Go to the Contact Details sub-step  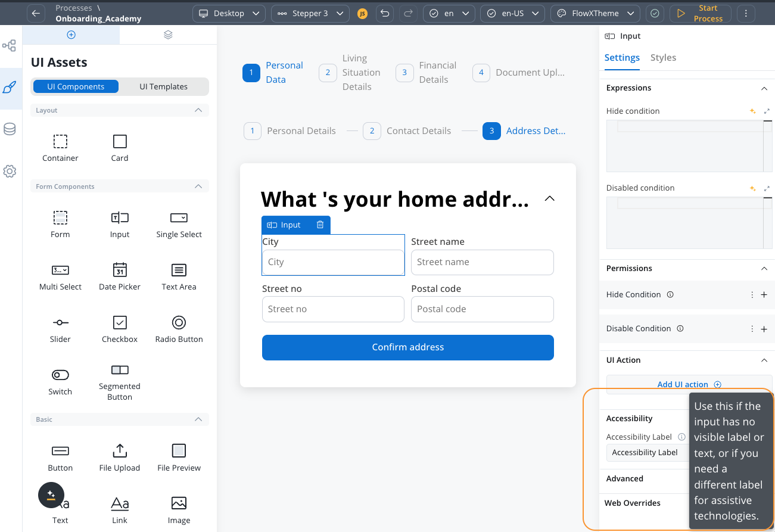[x=407, y=131]
